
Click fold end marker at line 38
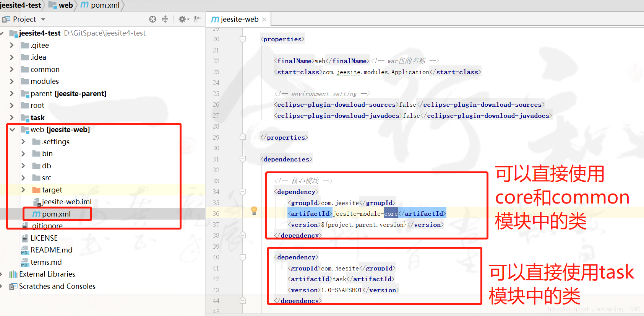point(243,235)
